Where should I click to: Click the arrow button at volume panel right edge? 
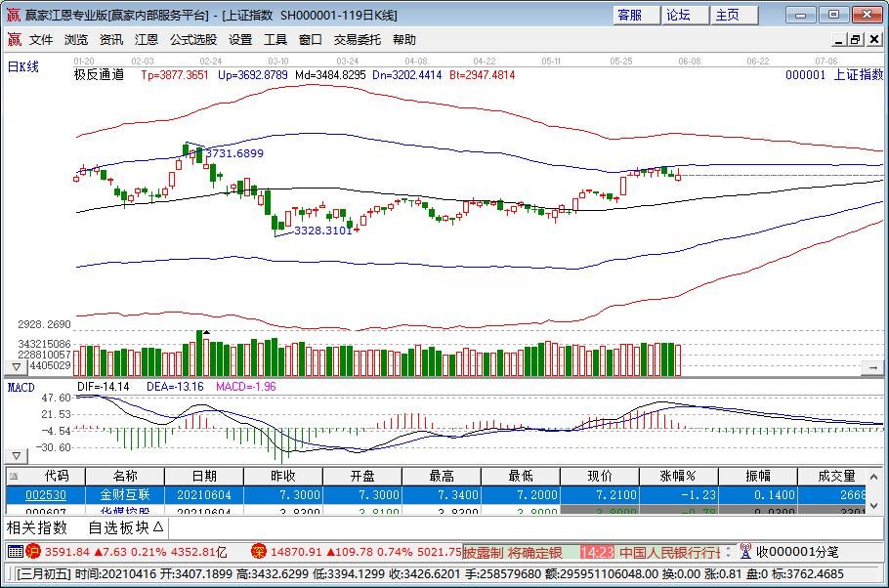872,367
